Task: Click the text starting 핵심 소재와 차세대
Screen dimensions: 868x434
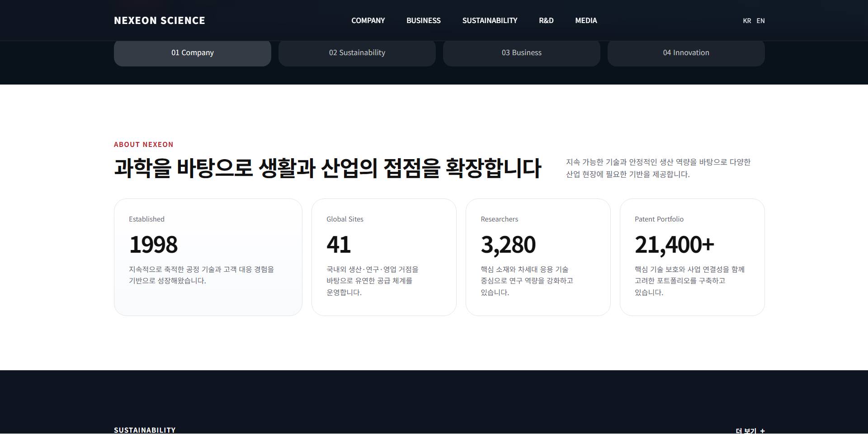Action: click(x=527, y=281)
